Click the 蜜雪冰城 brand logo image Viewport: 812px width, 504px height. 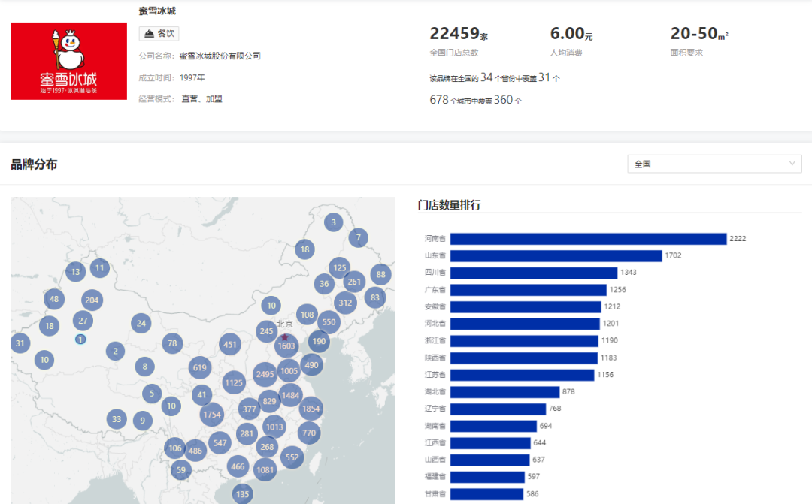click(x=69, y=61)
